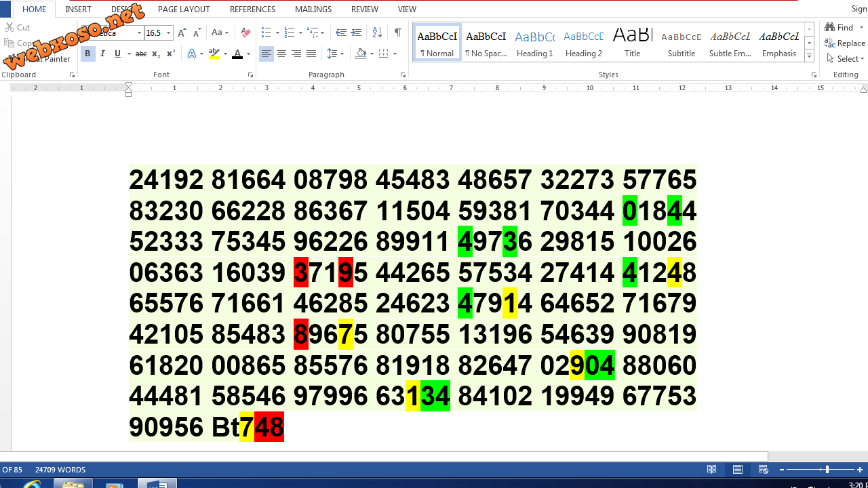Screen dimensions: 868x488
Task: Toggle Italic formatting
Action: (x=102, y=54)
